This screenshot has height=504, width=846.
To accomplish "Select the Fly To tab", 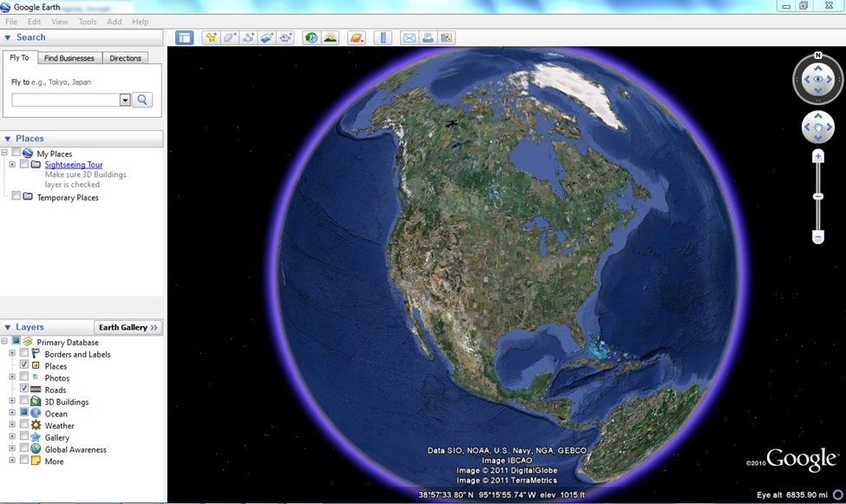I will (x=19, y=57).
